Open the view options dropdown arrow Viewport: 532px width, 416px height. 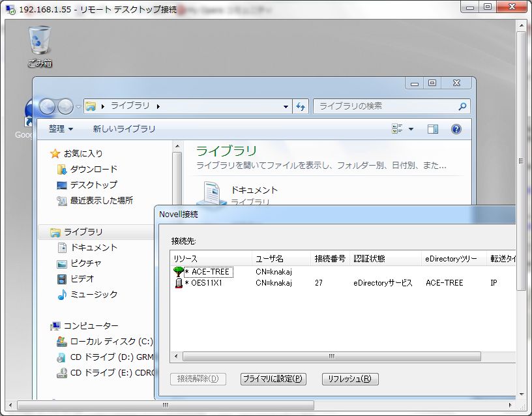pos(411,129)
